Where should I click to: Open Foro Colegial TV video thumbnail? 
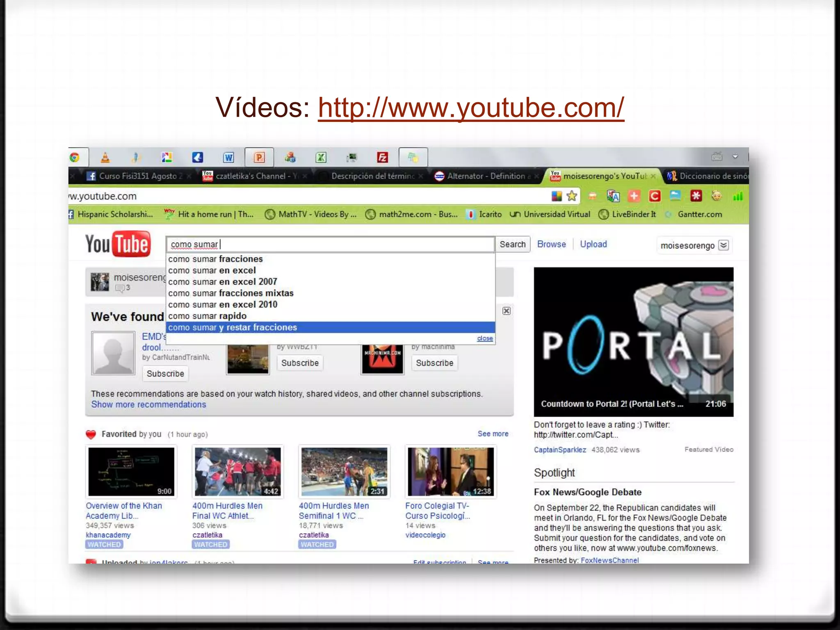click(x=451, y=472)
